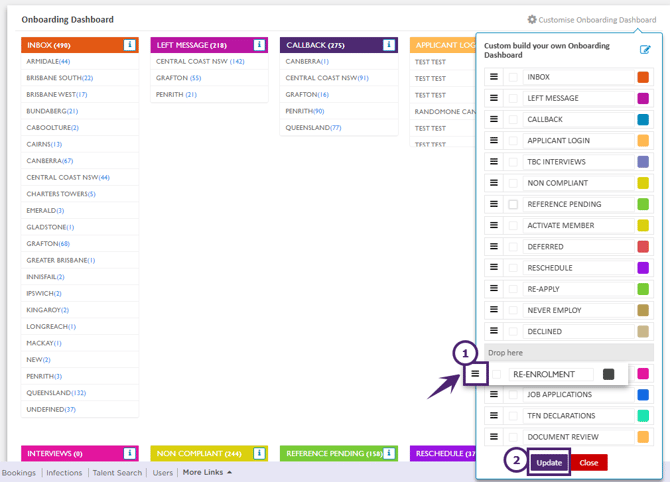
Task: Pick the orange colour swatch for INBOX
Action: [x=643, y=77]
